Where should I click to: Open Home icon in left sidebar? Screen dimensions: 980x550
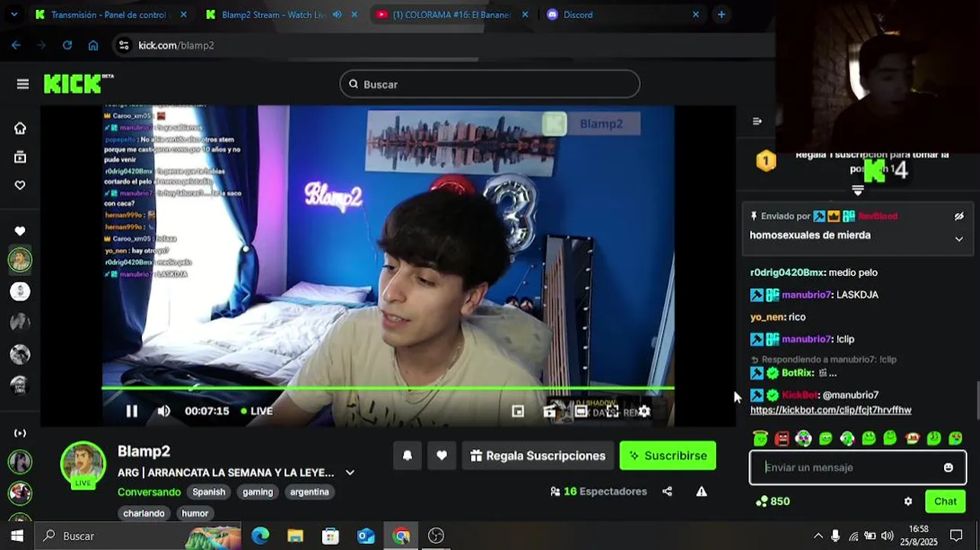20,128
